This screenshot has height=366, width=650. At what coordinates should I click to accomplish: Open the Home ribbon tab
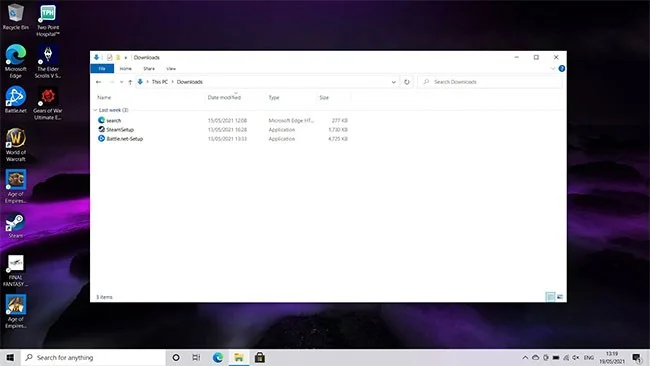125,69
